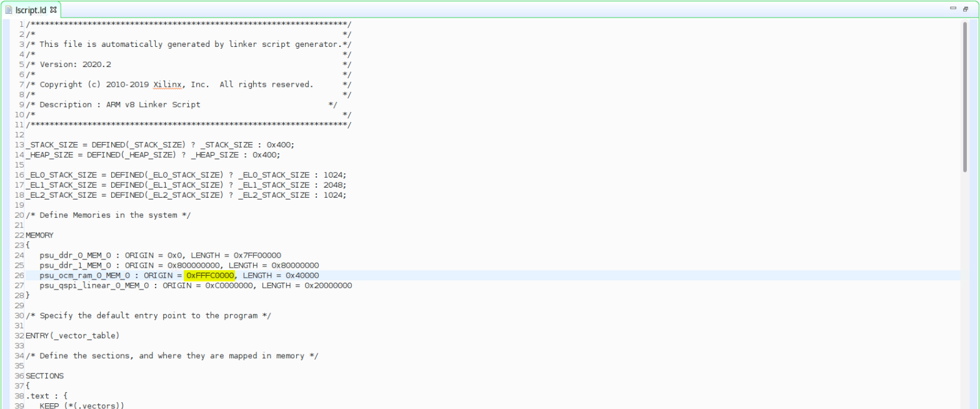This screenshot has width=980, height=409.
Task: Click the KEEP (*(.vectors)) line
Action: coord(82,405)
